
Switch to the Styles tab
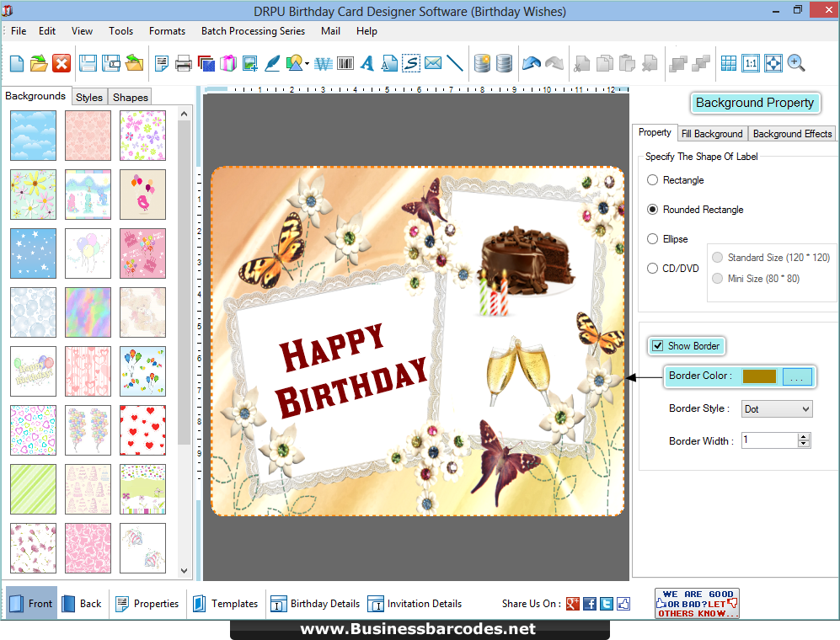[x=89, y=97]
